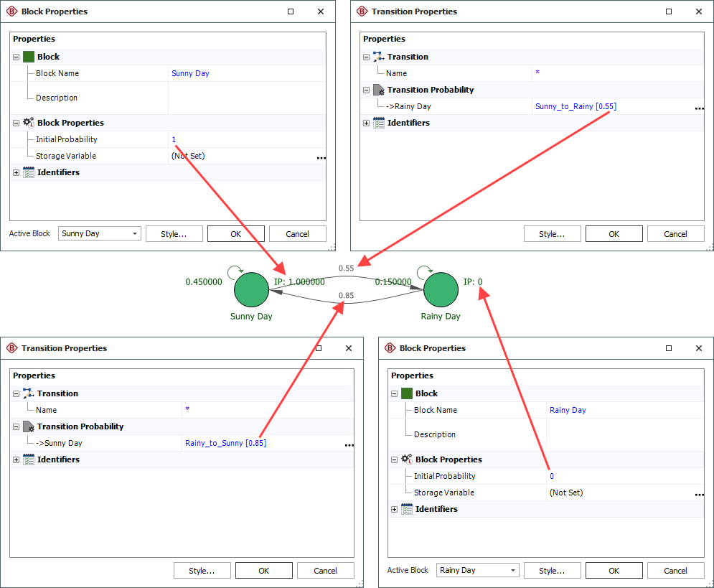
Task: Collapse Block Properties in the Rainy Day dialog
Action: (x=394, y=459)
